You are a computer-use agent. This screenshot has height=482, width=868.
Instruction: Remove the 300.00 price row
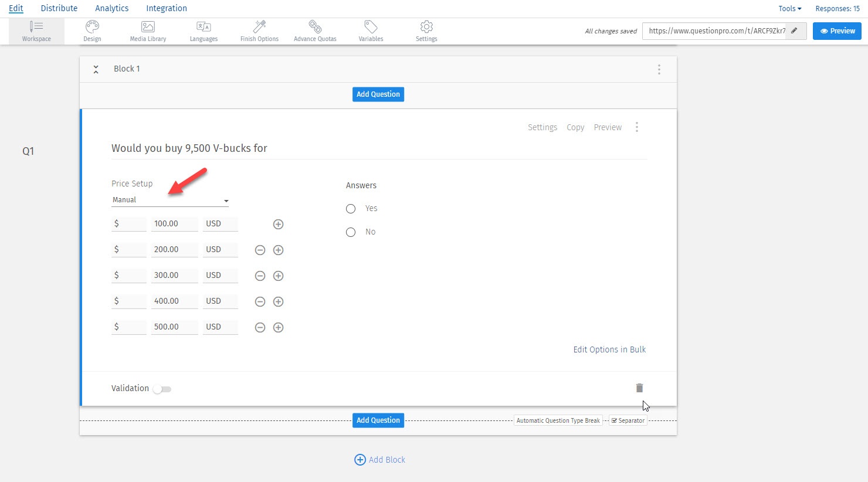coord(260,276)
